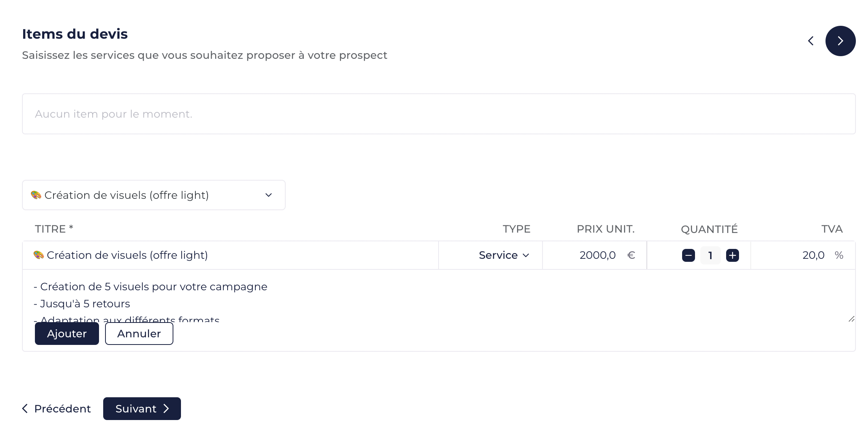
Task: Click the description text area
Action: [x=439, y=296]
